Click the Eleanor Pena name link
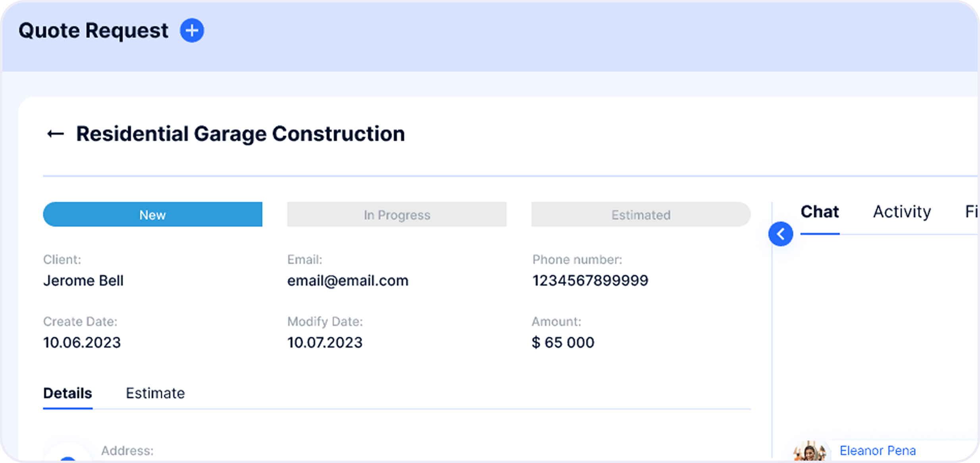 tap(878, 451)
